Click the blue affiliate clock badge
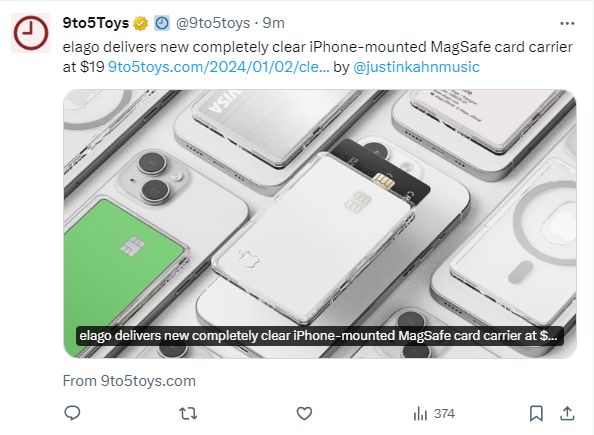 tap(162, 23)
